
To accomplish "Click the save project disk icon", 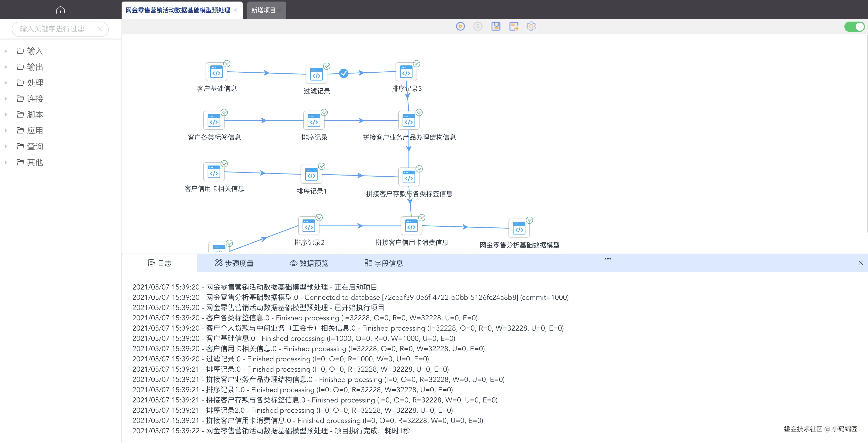I will tap(496, 26).
